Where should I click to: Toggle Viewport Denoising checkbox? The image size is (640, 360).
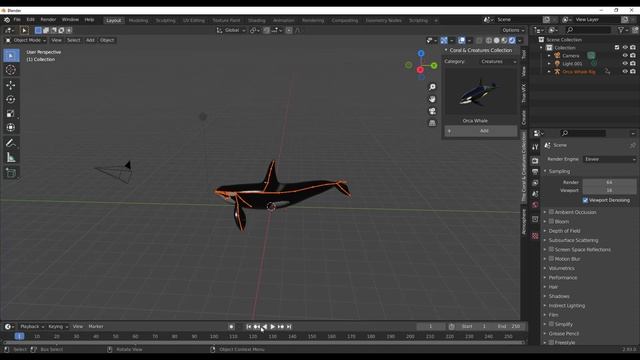[585, 200]
